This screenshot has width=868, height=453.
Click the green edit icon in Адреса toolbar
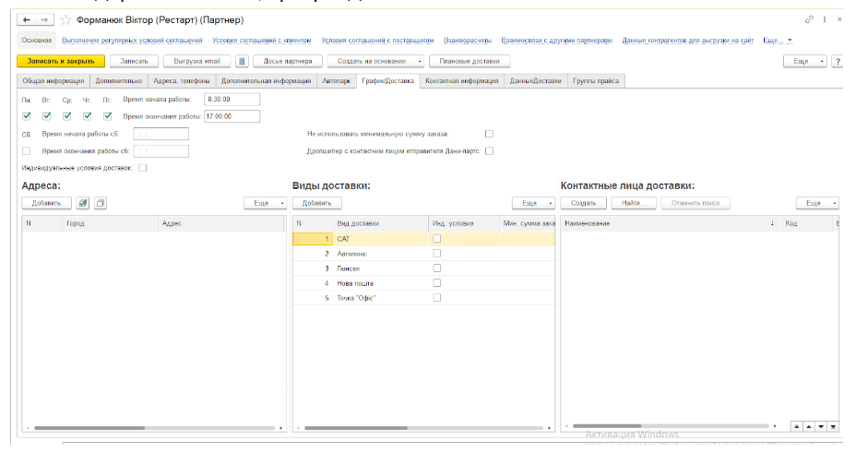click(82, 203)
